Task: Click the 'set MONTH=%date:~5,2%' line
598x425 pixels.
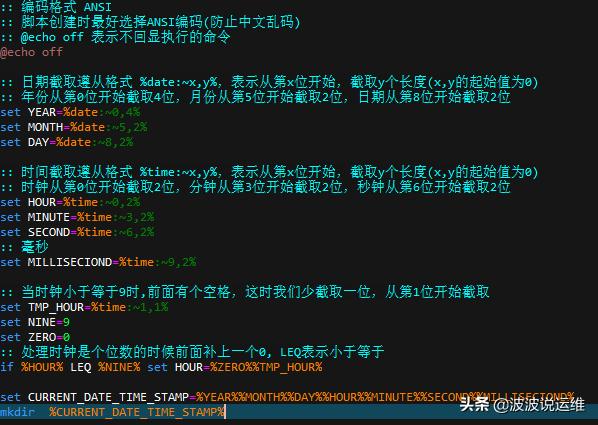Action: click(x=74, y=127)
